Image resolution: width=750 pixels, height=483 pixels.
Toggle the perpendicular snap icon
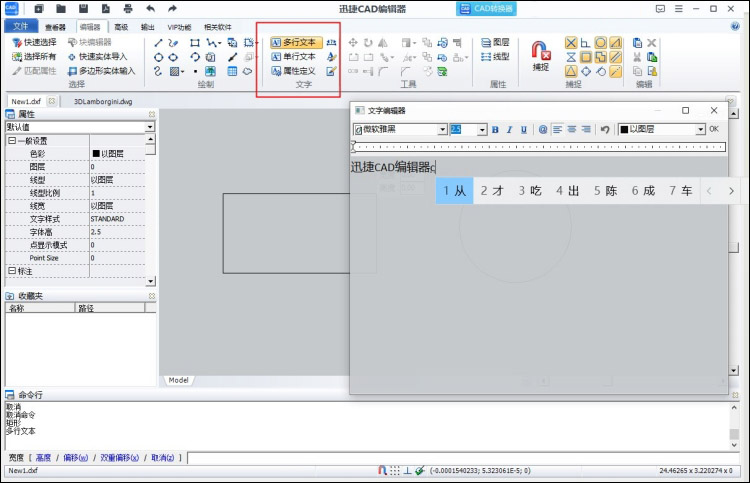(586, 43)
